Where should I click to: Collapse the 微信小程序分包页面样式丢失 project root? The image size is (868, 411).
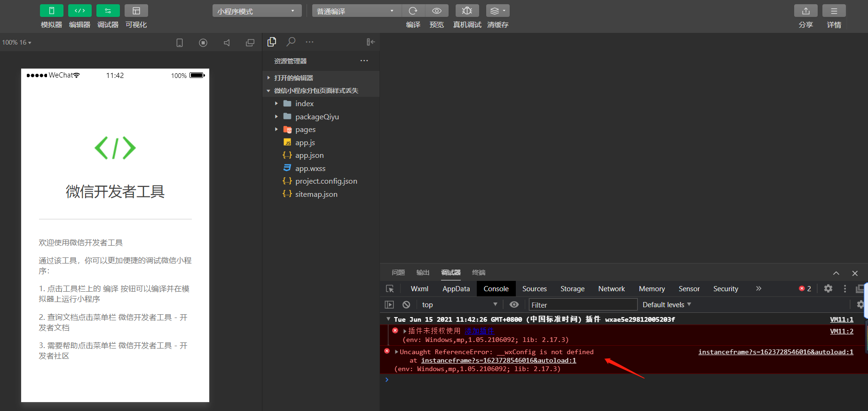tap(321, 90)
